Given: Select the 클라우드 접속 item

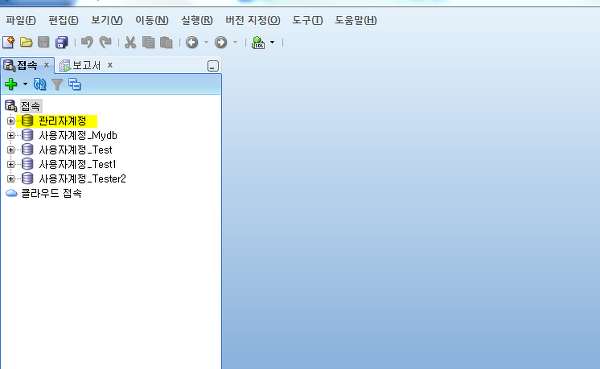Looking at the screenshot, I should 51,193.
